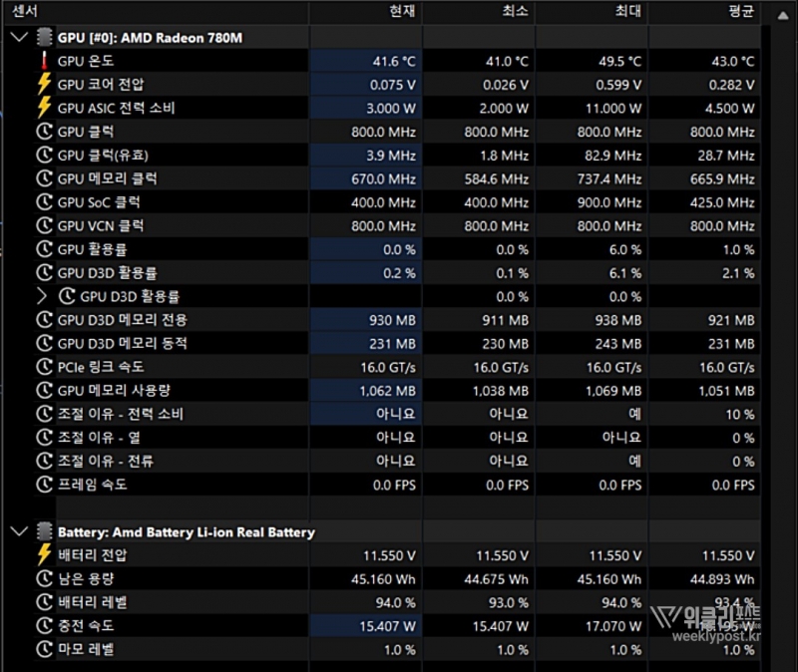The image size is (798, 672).
Task: Select the GPU 클럭(유효) row label
Action: point(103,156)
